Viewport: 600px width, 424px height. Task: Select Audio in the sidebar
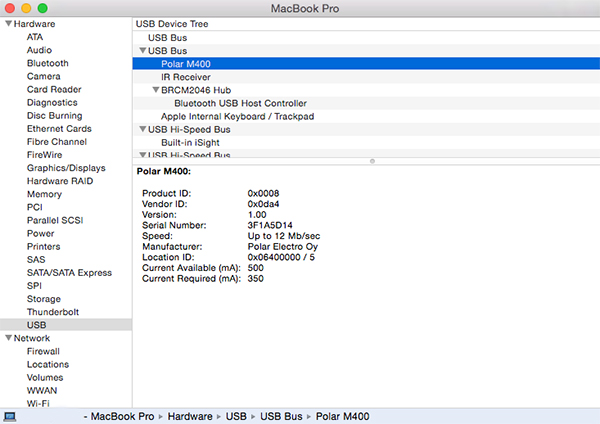coord(39,50)
